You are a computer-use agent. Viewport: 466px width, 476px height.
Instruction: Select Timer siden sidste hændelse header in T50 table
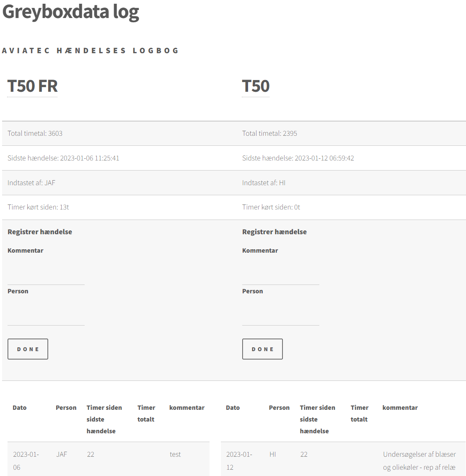[x=317, y=419]
